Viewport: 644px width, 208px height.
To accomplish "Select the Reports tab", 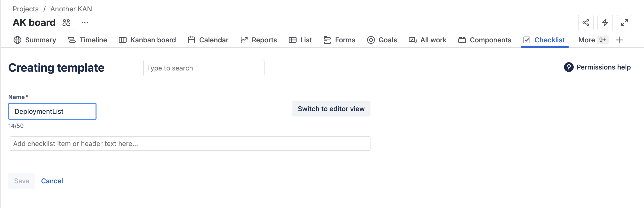I will pyautogui.click(x=258, y=40).
